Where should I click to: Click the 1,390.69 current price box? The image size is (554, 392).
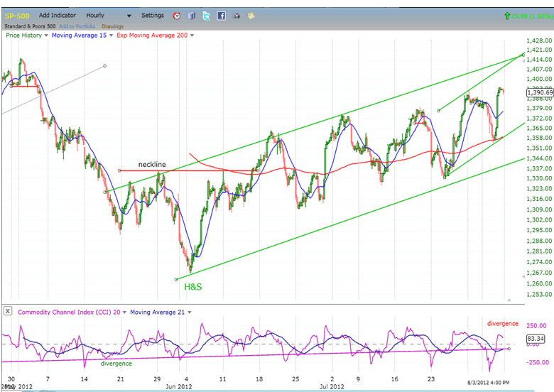tap(540, 92)
